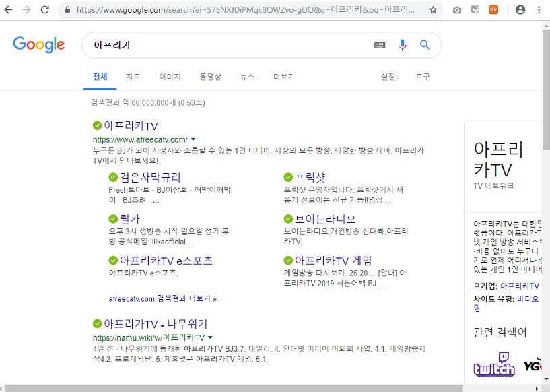Click the https://www.afreecatv.com/ green URL
The image size is (550, 392).
(x=140, y=139)
